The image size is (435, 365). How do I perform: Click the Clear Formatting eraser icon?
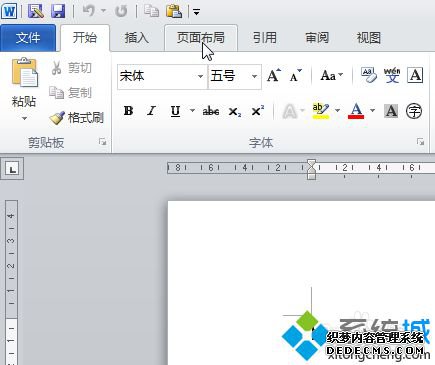click(x=369, y=75)
